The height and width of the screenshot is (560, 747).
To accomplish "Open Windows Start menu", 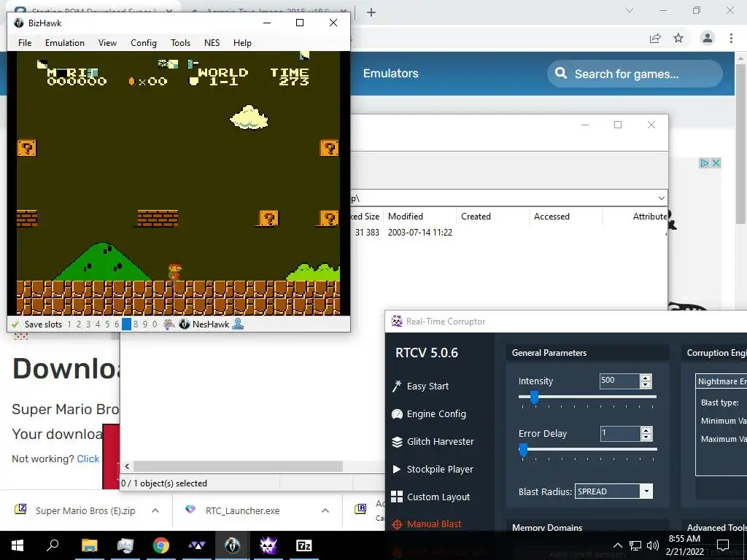I will tap(18, 545).
